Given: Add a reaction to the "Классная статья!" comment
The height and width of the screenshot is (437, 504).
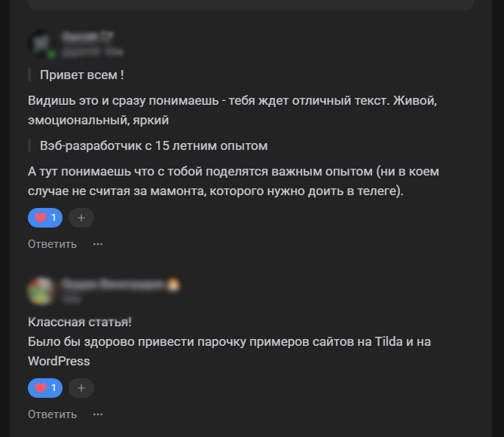Looking at the screenshot, I should coord(81,388).
